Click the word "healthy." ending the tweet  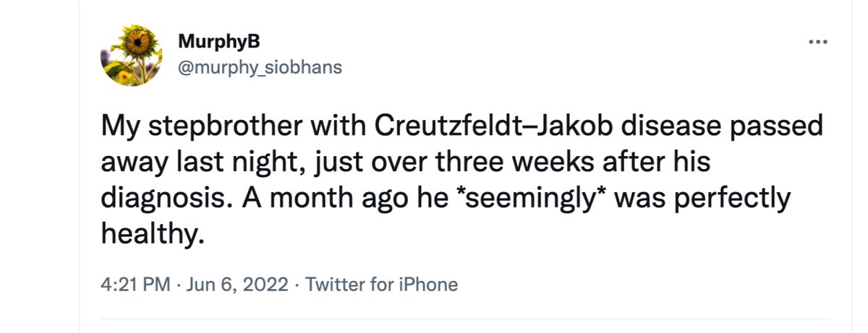coord(148,233)
